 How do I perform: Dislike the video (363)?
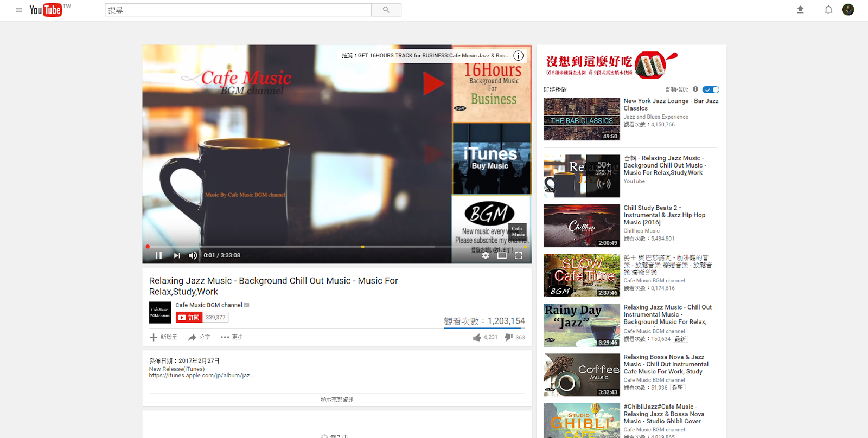click(x=515, y=337)
